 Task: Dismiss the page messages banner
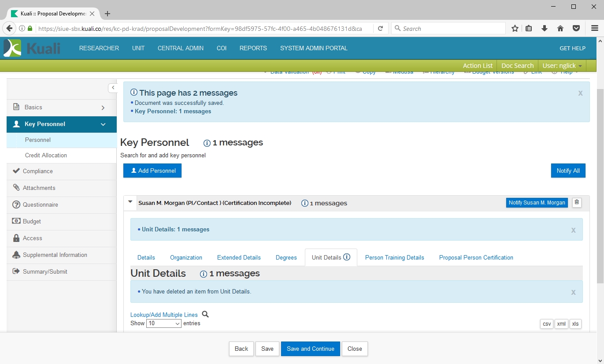(580, 93)
